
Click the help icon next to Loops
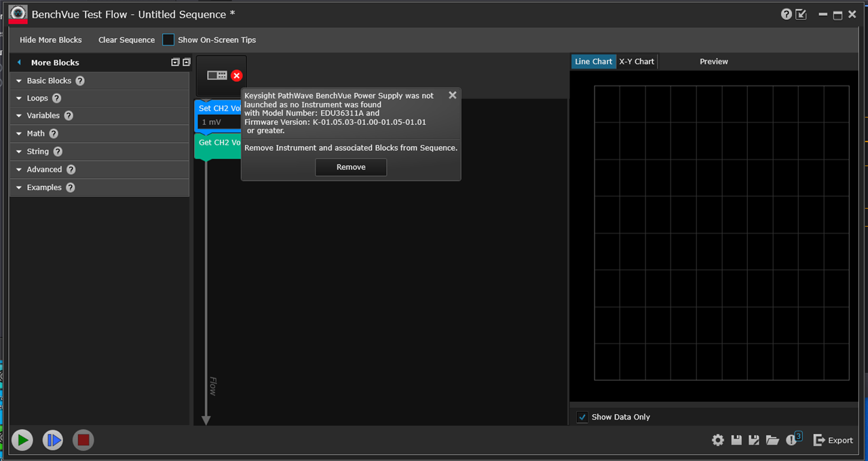click(57, 98)
